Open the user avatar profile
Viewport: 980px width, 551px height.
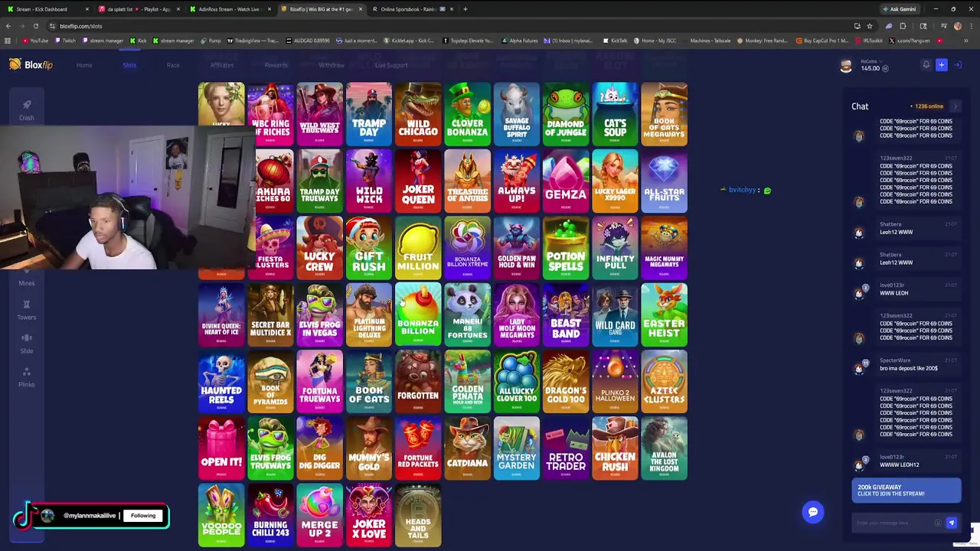(x=846, y=66)
